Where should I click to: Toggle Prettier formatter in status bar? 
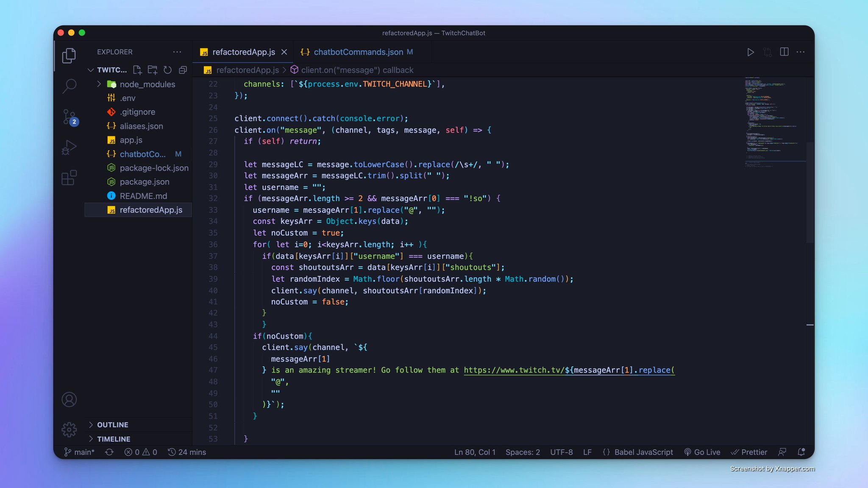tap(749, 452)
